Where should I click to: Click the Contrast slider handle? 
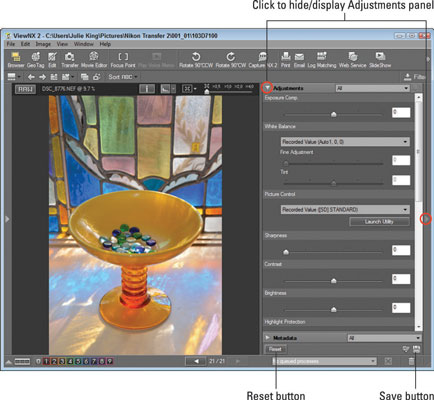[333, 281]
